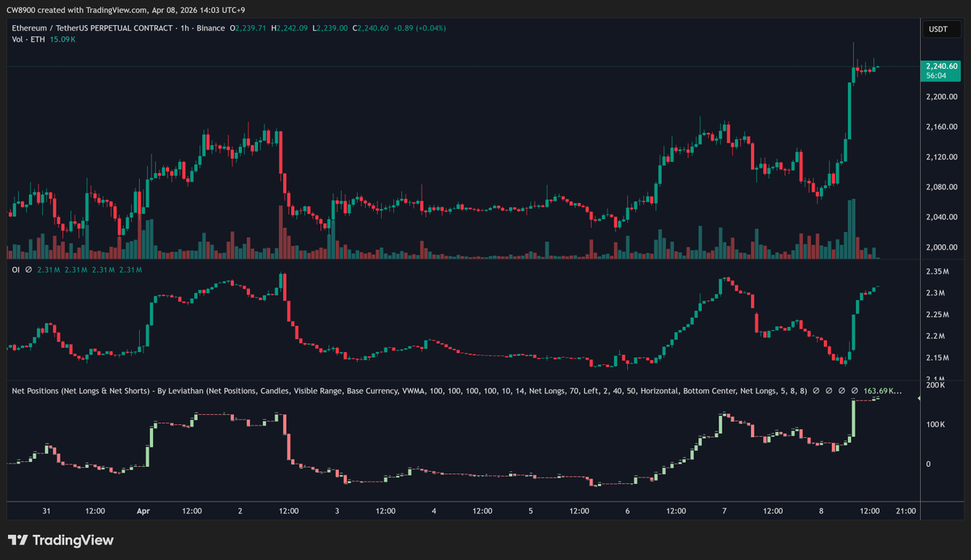Click the first null symbol in Net Positions legend
This screenshot has height=560, width=971.
point(817,392)
